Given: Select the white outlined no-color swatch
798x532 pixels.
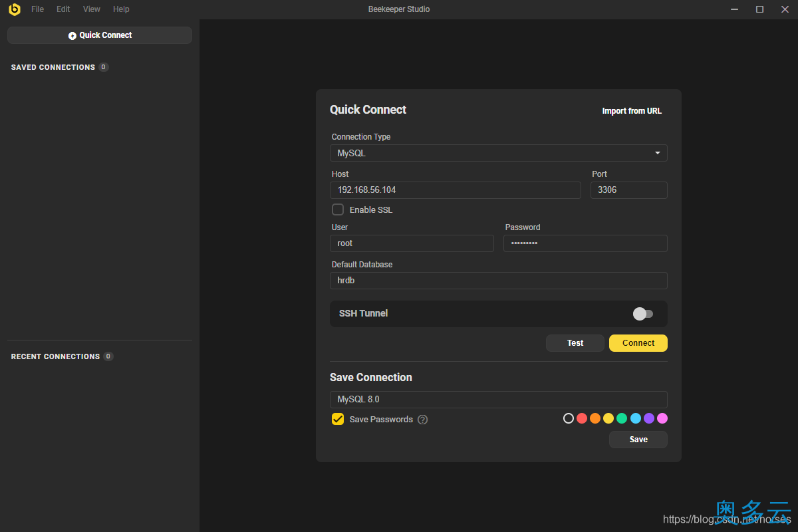Looking at the screenshot, I should tap(568, 418).
